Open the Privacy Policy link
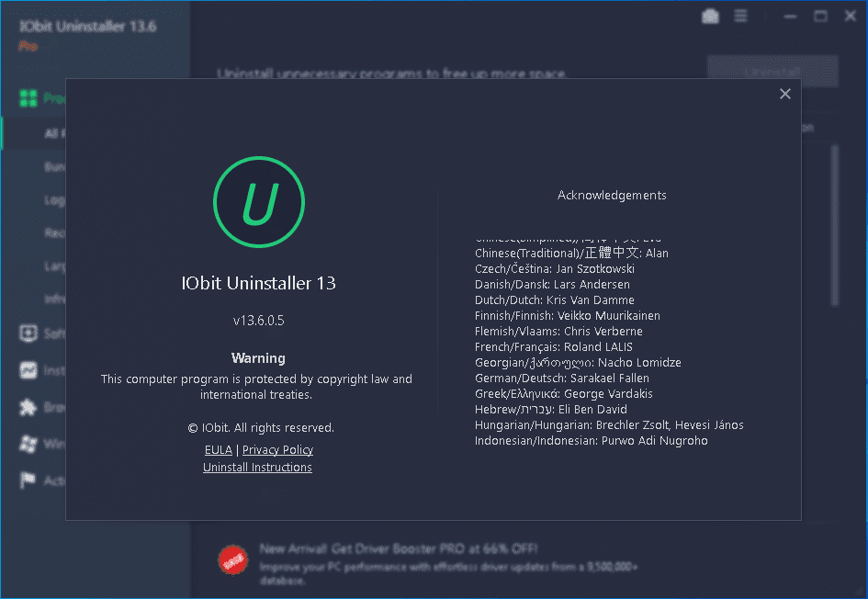This screenshot has width=868, height=599. [277, 450]
